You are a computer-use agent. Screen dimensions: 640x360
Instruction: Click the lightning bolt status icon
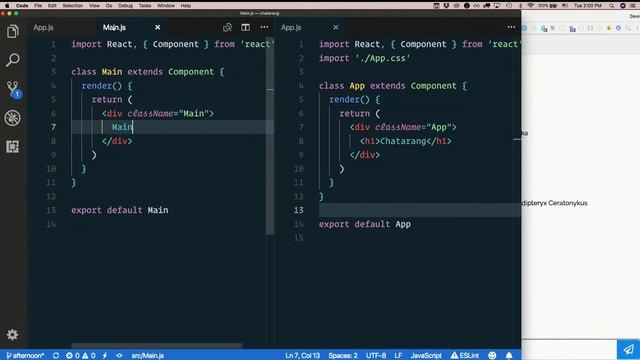pos(105,356)
